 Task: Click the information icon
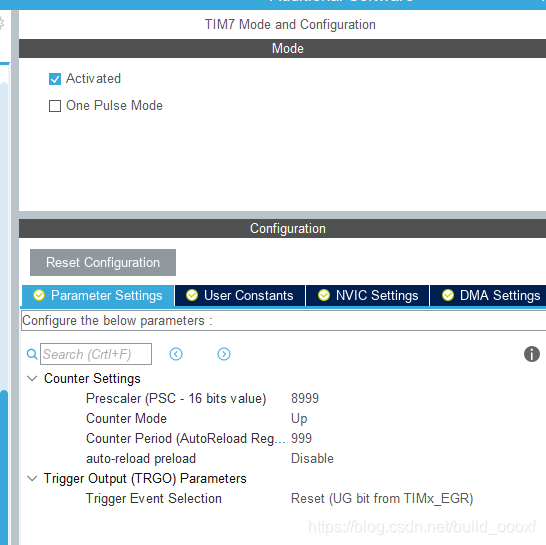click(x=532, y=354)
